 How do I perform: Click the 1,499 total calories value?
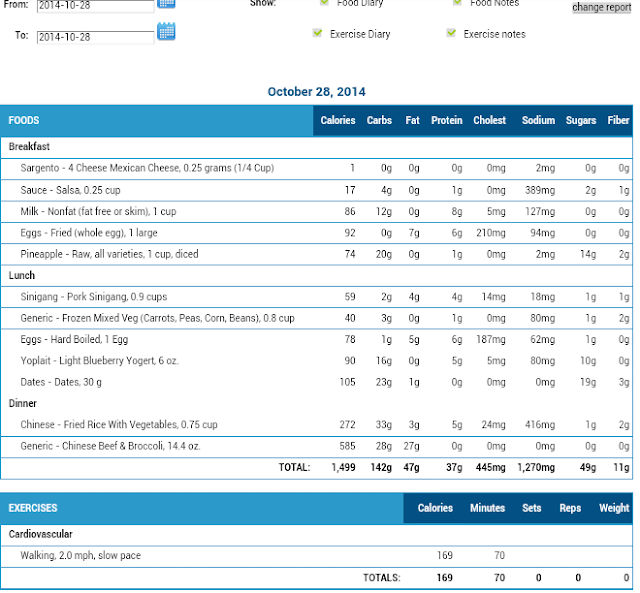(x=343, y=468)
